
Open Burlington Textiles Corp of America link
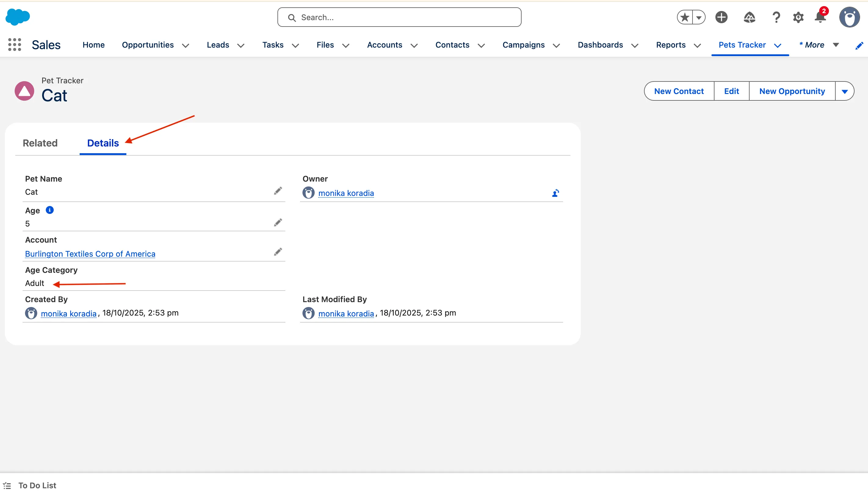pos(90,254)
